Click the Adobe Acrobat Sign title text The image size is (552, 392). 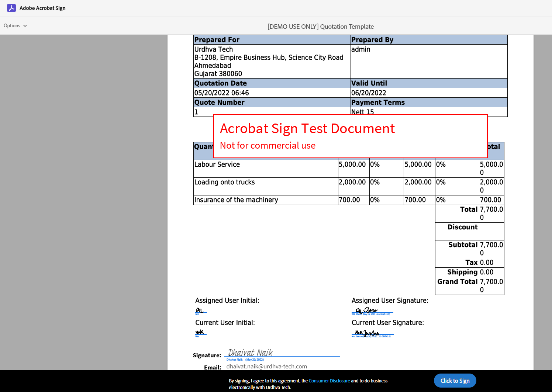pos(42,8)
